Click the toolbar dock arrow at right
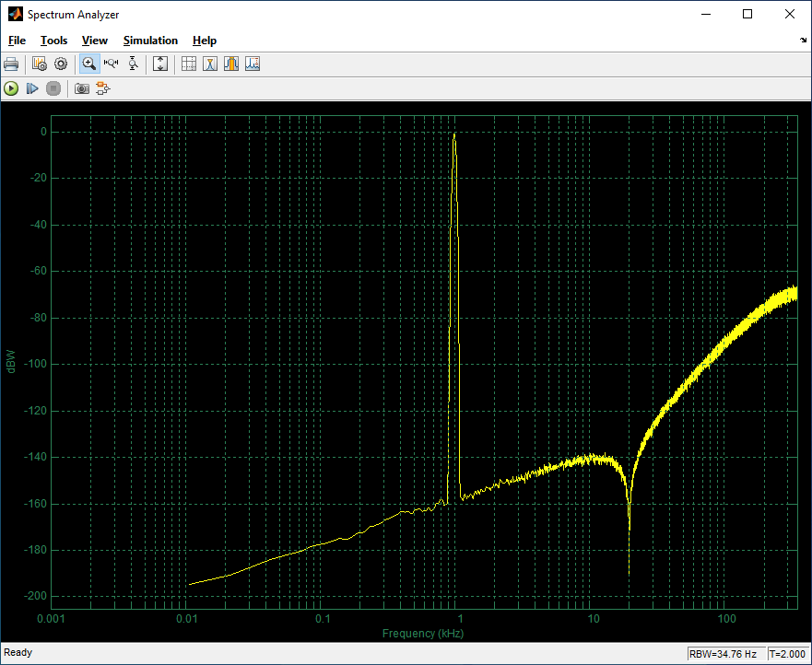The height and width of the screenshot is (665, 812). (x=803, y=41)
